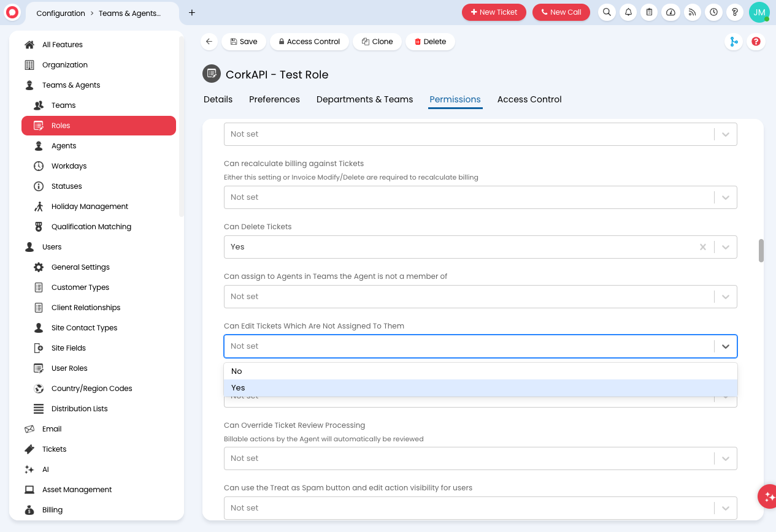Collapse the Can Edit Tickets dropdown arrow

[x=726, y=346]
